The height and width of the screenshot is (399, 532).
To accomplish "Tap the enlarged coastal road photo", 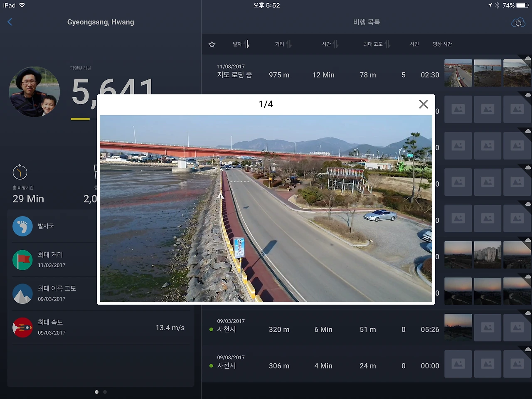I will coord(266,209).
